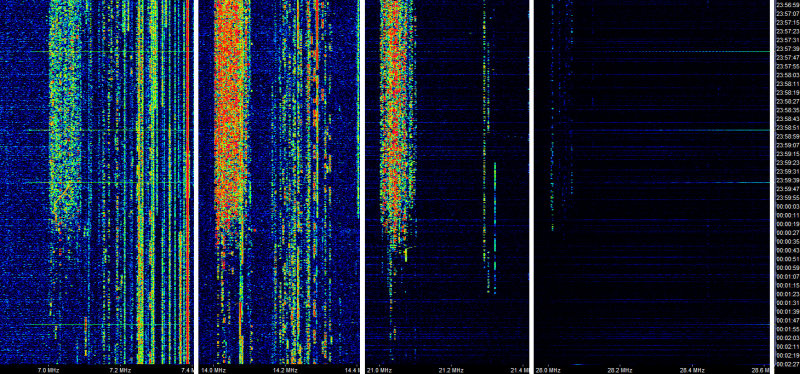
Task: Select the 23:57:39 timestamp
Action: pos(787,48)
